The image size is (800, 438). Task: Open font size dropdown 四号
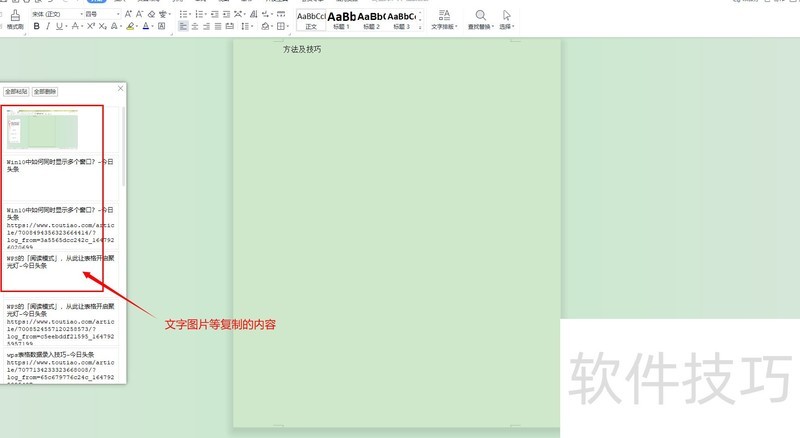(103, 14)
